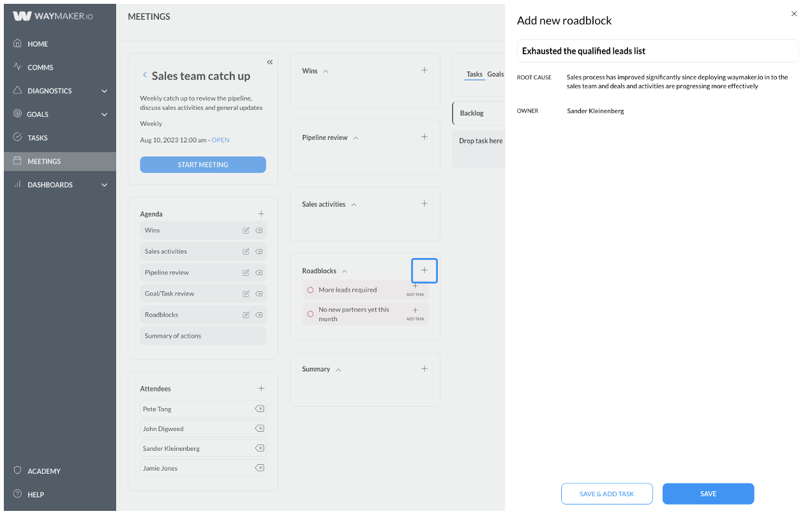This screenshot has width=812, height=516.
Task: Add a task to More leads required roadblock
Action: (415, 289)
